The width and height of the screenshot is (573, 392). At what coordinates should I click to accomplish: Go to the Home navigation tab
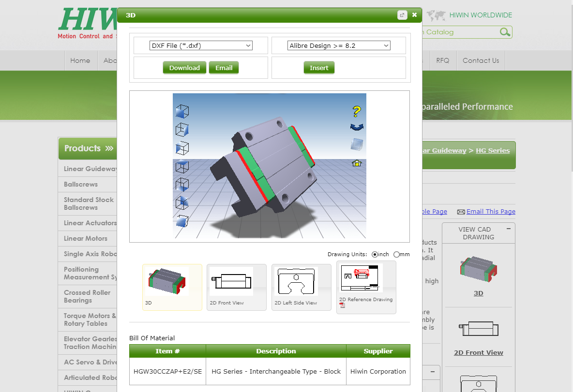coord(80,60)
